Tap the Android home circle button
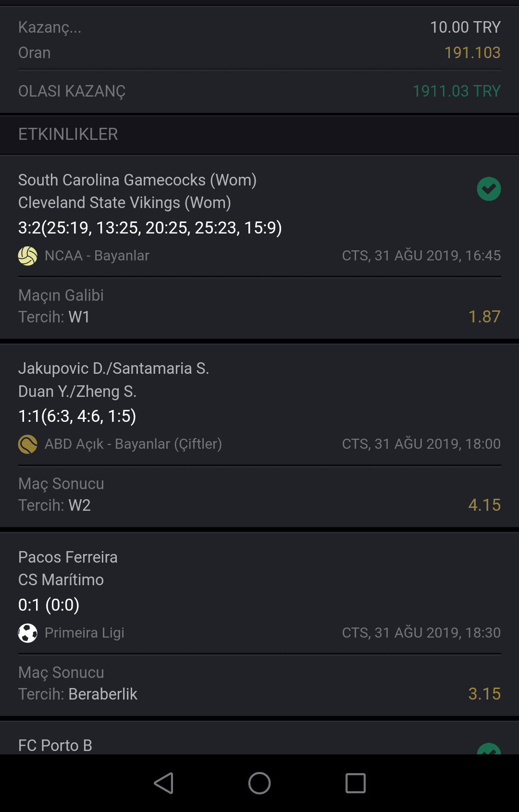The image size is (519, 812). (x=259, y=783)
